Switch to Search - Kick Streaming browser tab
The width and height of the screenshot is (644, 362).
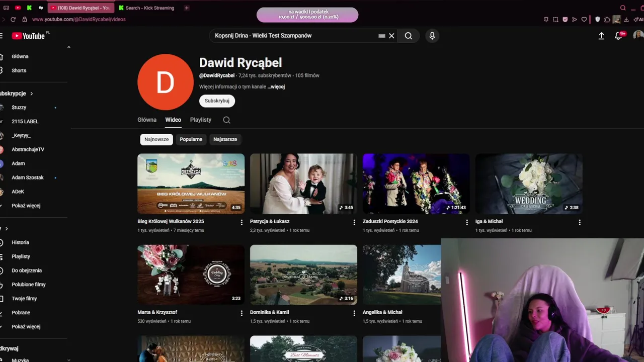tap(147, 8)
